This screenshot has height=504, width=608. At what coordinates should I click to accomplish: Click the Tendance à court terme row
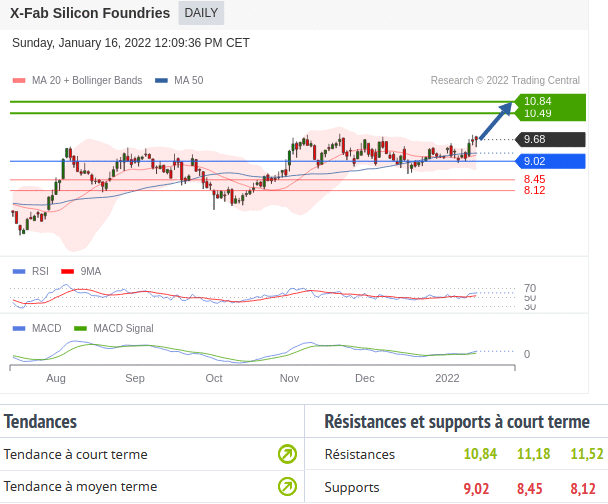tap(152, 454)
